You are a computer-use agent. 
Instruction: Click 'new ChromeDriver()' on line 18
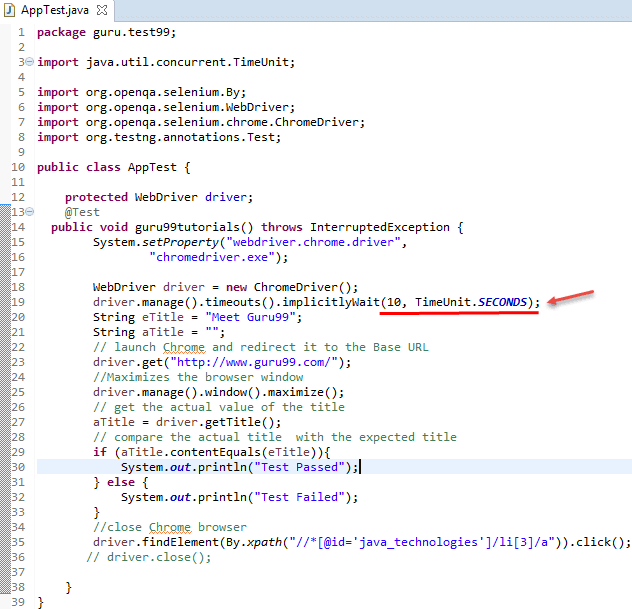(289, 287)
